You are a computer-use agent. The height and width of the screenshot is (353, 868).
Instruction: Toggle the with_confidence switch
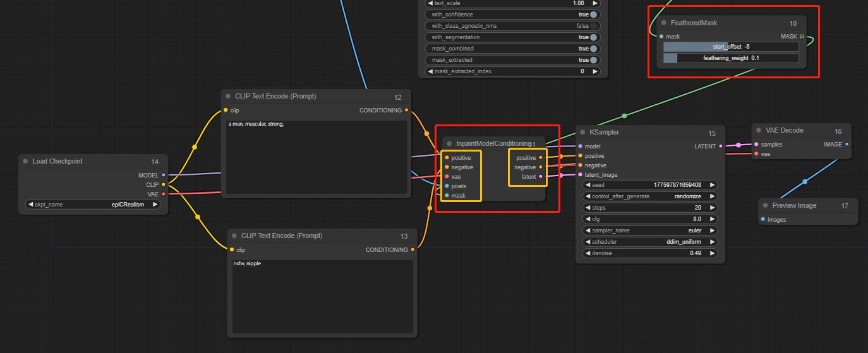point(593,15)
